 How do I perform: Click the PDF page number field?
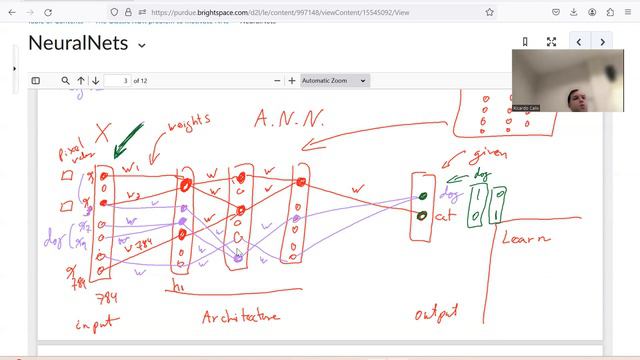(x=117, y=81)
